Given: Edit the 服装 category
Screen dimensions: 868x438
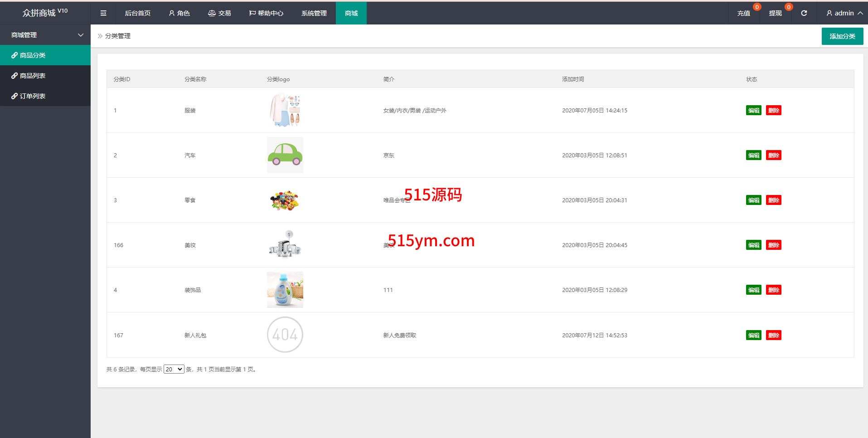Looking at the screenshot, I should (x=754, y=110).
